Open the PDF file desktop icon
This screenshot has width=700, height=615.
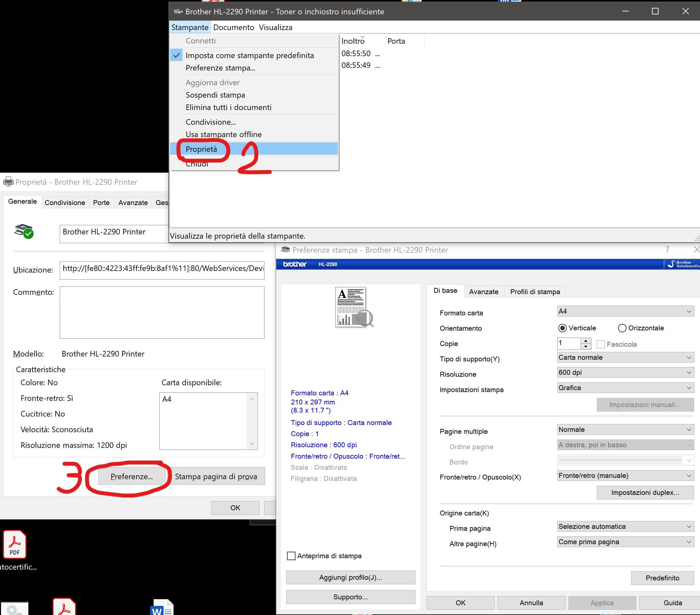click(x=14, y=545)
